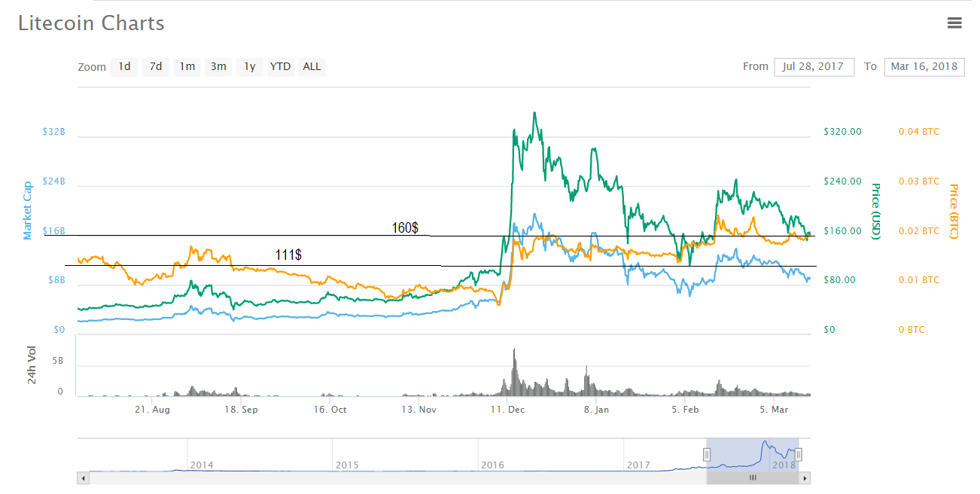Open the chart hamburger menu
The width and height of the screenshot is (980, 494).
954,23
